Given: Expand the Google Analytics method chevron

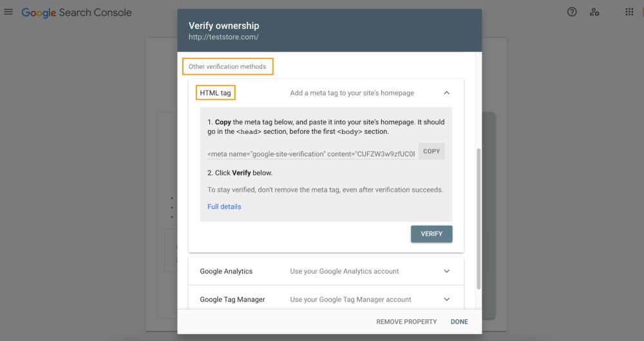Looking at the screenshot, I should 446,272.
